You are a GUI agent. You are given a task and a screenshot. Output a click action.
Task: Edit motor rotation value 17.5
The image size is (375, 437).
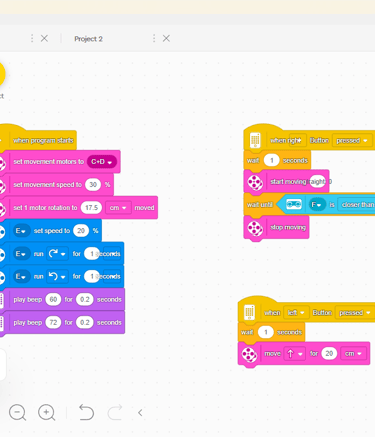point(91,208)
